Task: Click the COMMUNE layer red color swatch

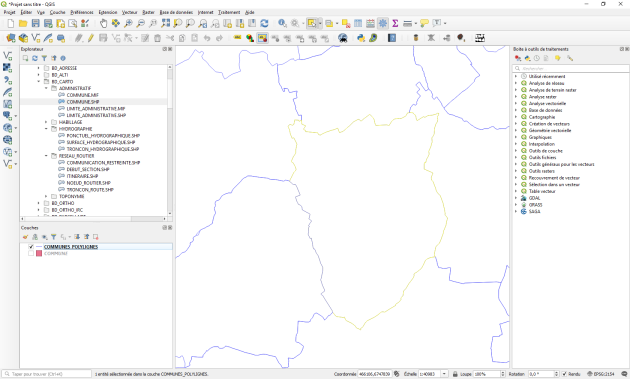Action: tap(39, 254)
